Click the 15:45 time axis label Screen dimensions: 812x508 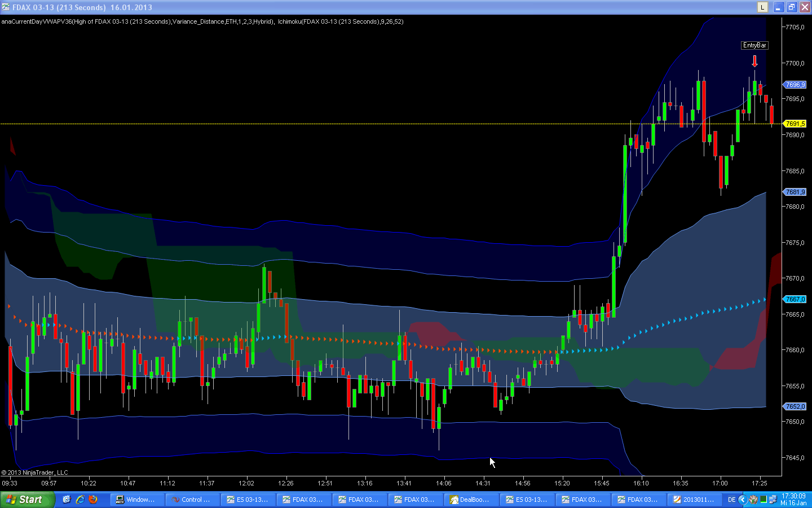click(602, 483)
